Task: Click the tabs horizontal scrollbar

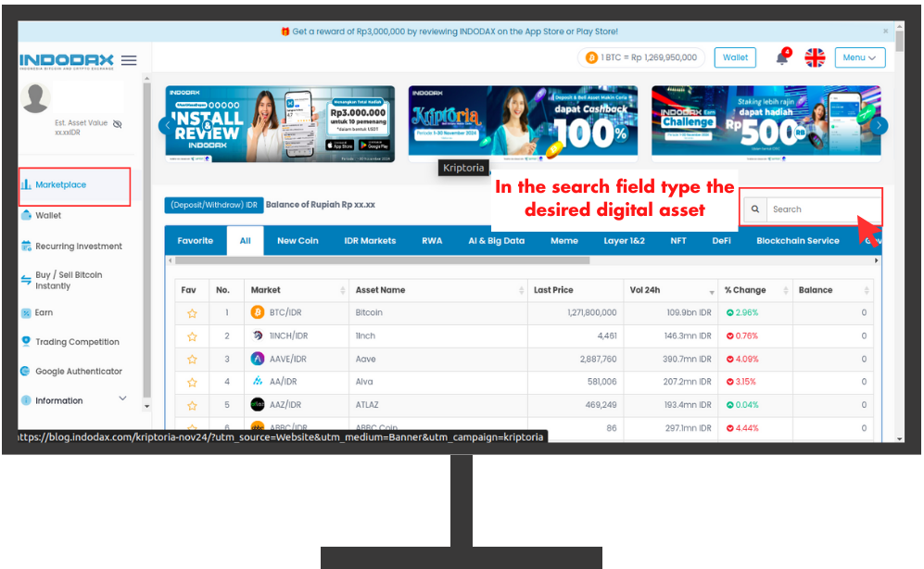Action: pyautogui.click(x=382, y=260)
